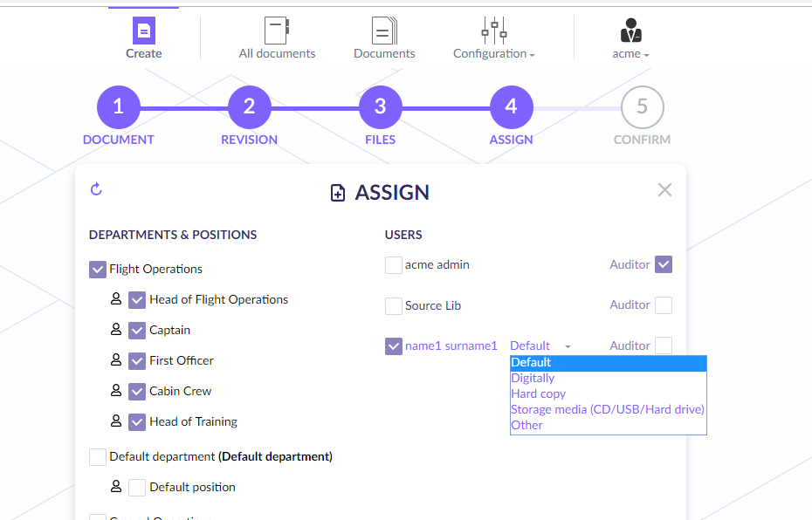Click the refresh icon in Assign panel
The height and width of the screenshot is (520, 812).
coord(97,189)
